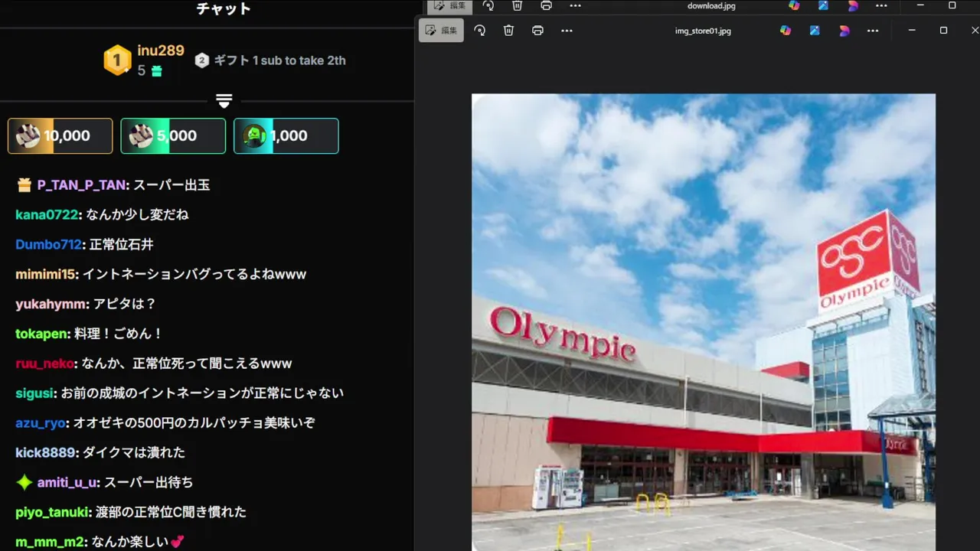
Task: Click blue Designer icon in download.jpg window
Action: tap(823, 5)
